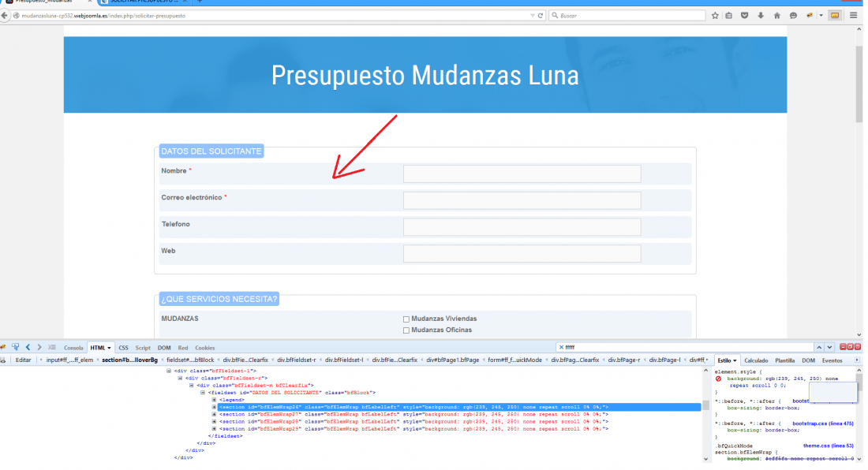Click the search magnifier icon in Buscar box
The image size is (868, 470).
tap(555, 16)
